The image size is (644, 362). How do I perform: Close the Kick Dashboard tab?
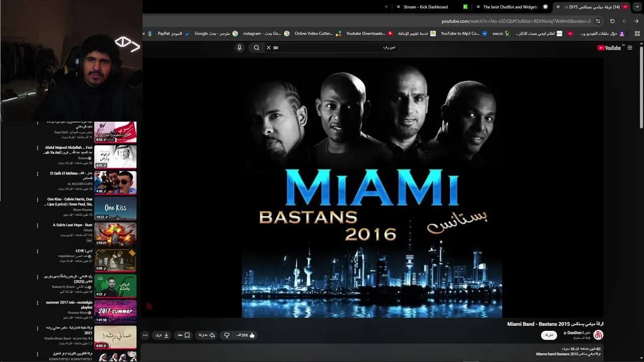[398, 7]
